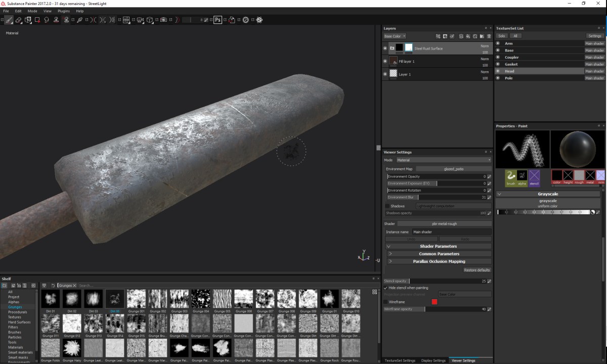Add a folder in Layers panel

[x=482, y=36]
